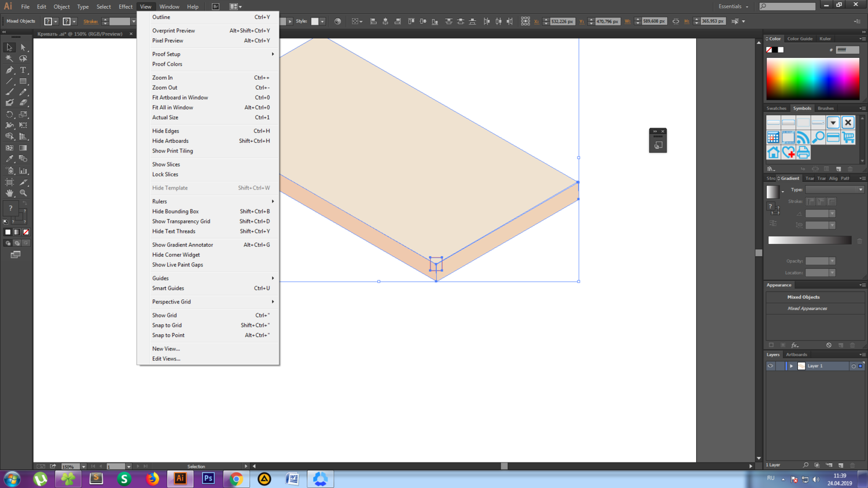The image size is (868, 488).
Task: Select the Magic Wand tool
Action: pos(9,58)
